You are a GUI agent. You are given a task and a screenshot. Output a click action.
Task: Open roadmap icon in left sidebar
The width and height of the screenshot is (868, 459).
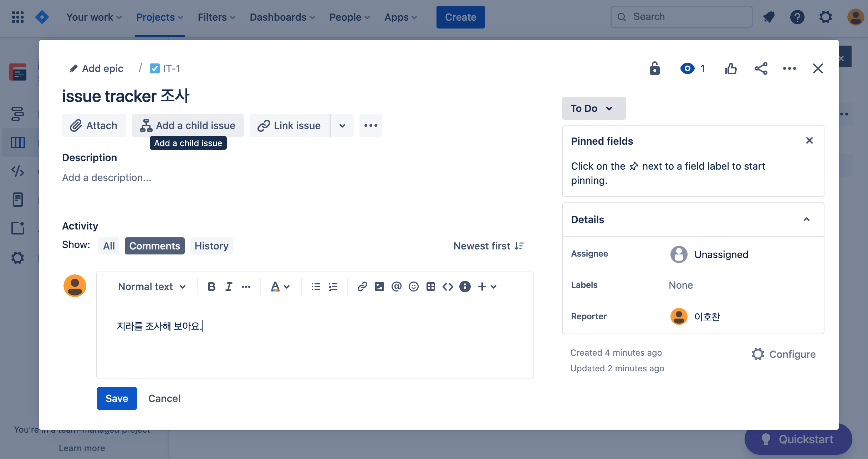tap(18, 114)
